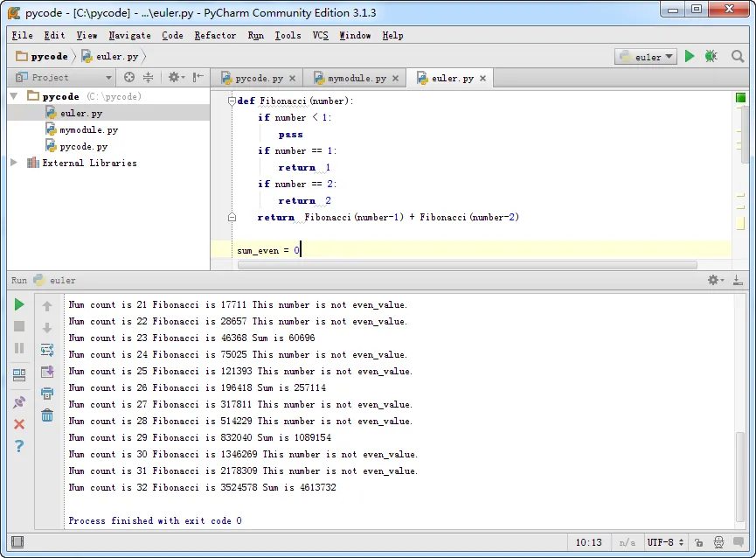
Task: Click console vertical scrollbar thumb
Action: click(x=740, y=477)
